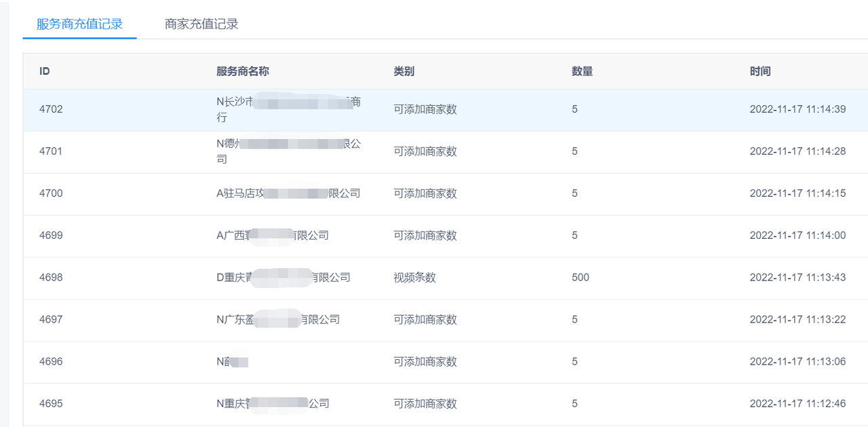Select the record with ID 4700

[51, 193]
